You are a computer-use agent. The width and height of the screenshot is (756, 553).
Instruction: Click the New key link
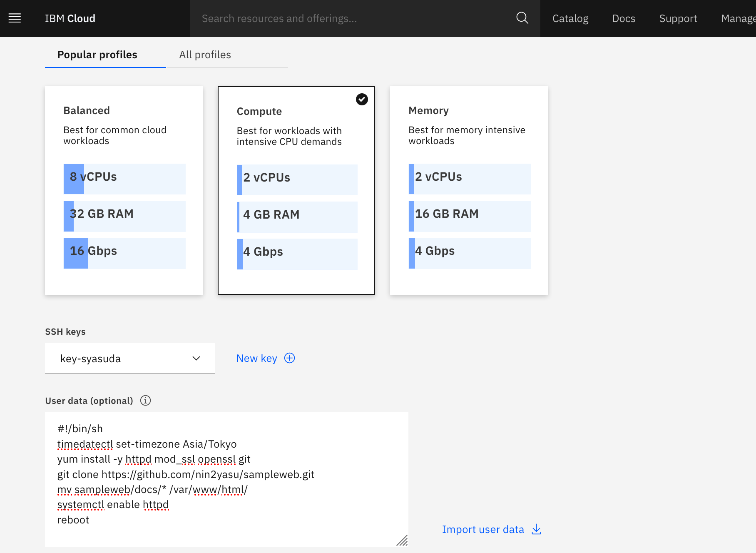(256, 359)
